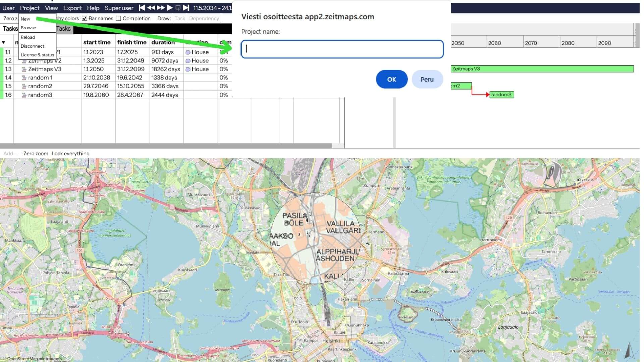
Task: Click the magnified circle lens on map
Action: tap(316, 238)
